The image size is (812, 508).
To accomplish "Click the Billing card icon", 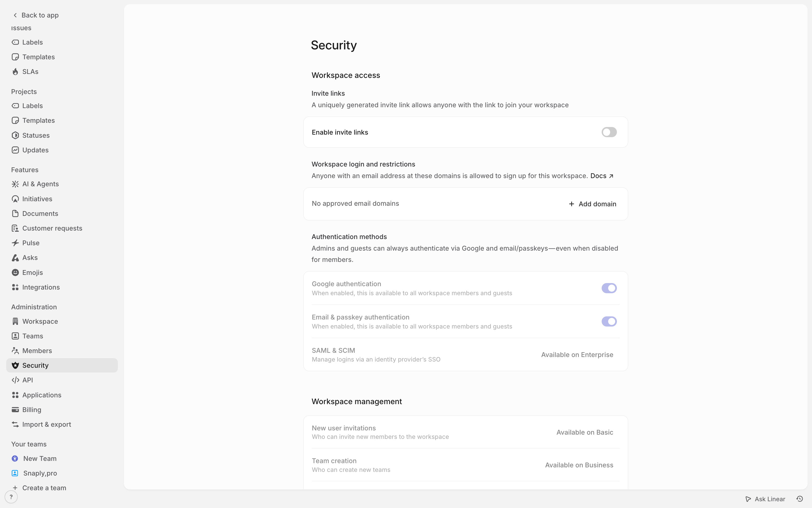I will coord(15,410).
